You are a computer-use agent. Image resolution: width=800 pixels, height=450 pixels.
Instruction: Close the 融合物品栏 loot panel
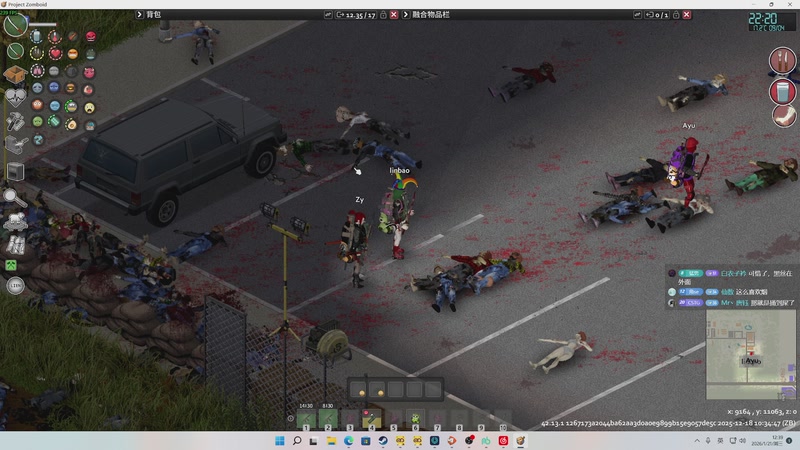pyautogui.click(x=687, y=15)
